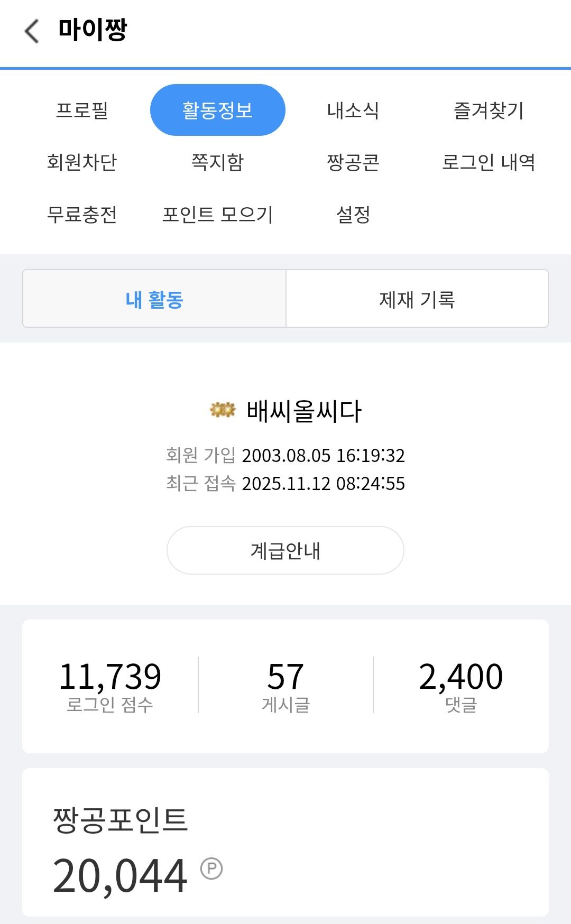Select the 활동정보 menu pill
Viewport: 571px width, 924px height.
point(217,110)
